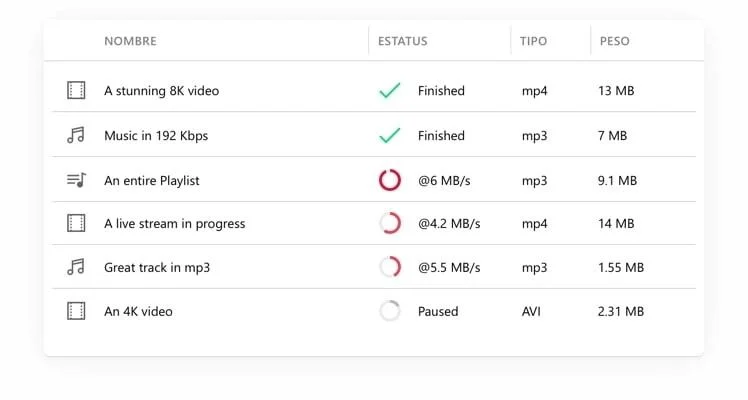The height and width of the screenshot is (400, 748).
Task: Click music note icon for 192 Kbps track
Action: pos(76,135)
